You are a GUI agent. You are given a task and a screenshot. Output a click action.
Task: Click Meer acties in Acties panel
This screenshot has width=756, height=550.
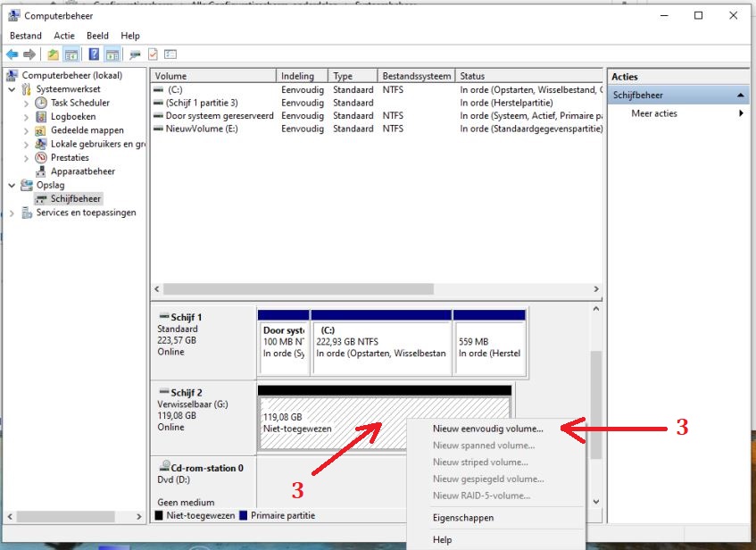point(654,113)
